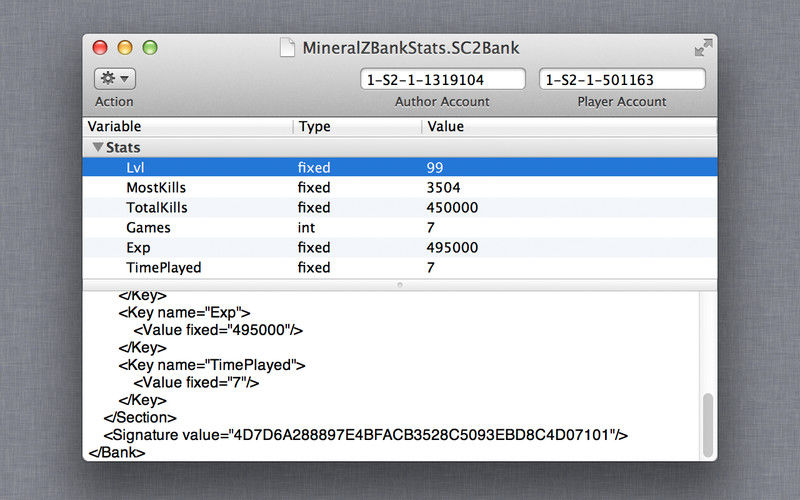The height and width of the screenshot is (500, 800).
Task: Click the yellow minimize window button
Action: pos(125,47)
